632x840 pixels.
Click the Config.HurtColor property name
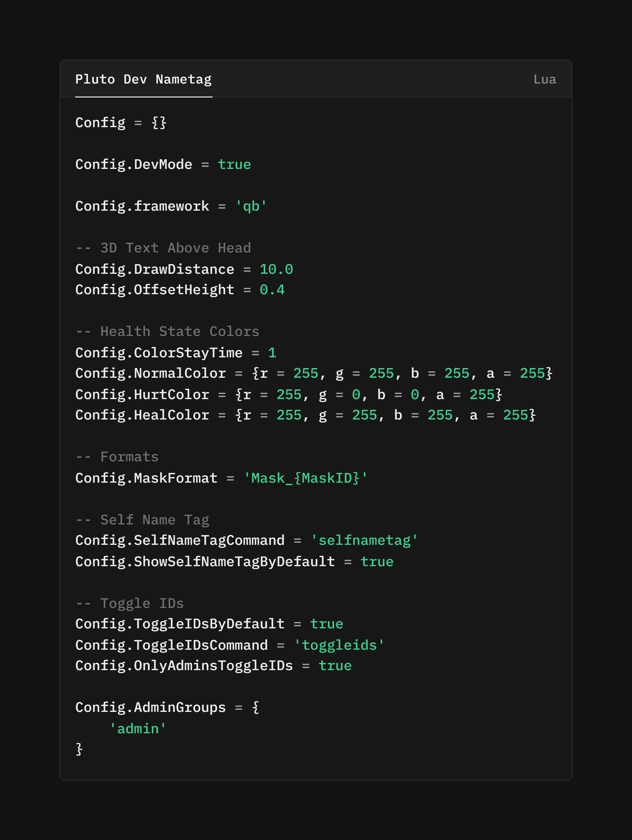click(142, 394)
